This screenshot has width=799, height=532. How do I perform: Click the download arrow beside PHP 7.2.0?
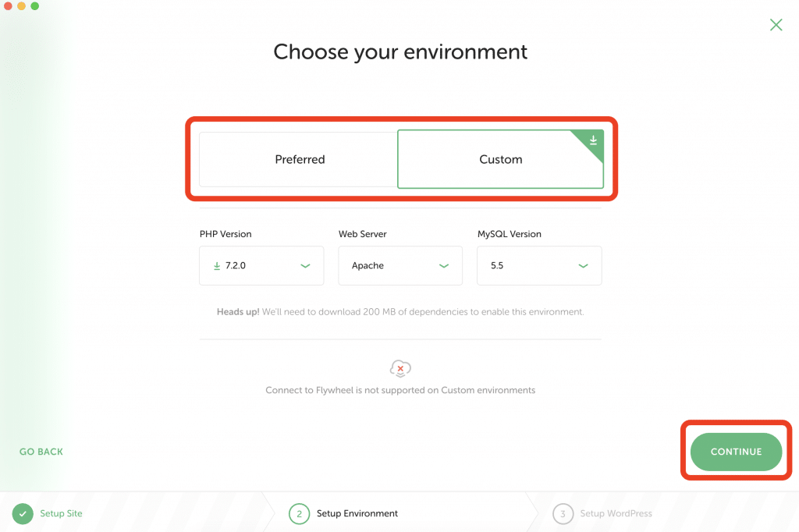tap(217, 265)
